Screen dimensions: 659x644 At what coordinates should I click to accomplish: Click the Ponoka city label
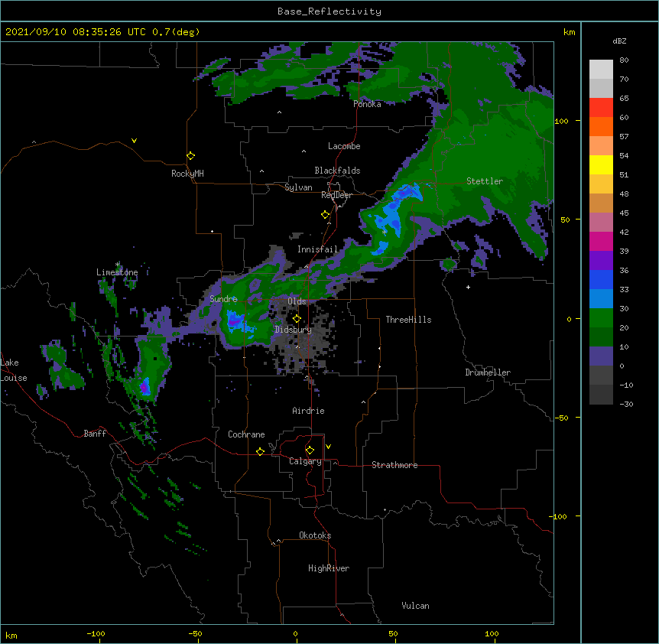point(367,104)
